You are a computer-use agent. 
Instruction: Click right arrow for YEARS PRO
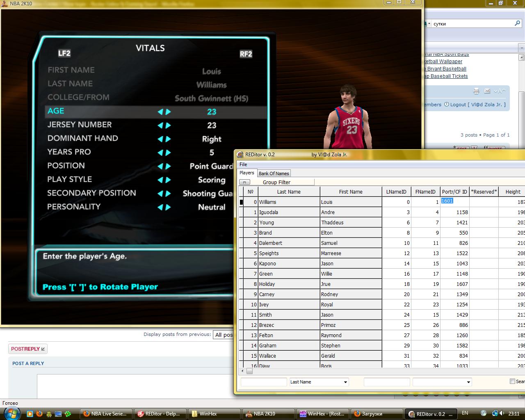click(168, 153)
